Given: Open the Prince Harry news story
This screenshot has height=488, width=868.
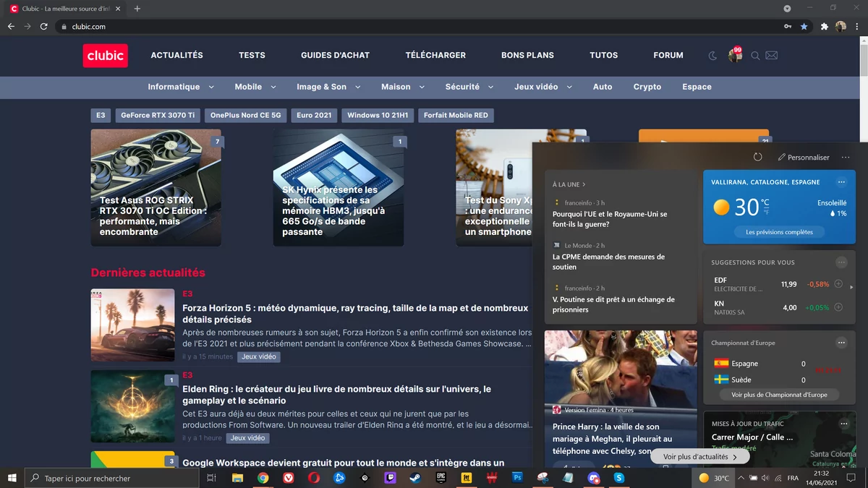Looking at the screenshot, I should pos(612,439).
